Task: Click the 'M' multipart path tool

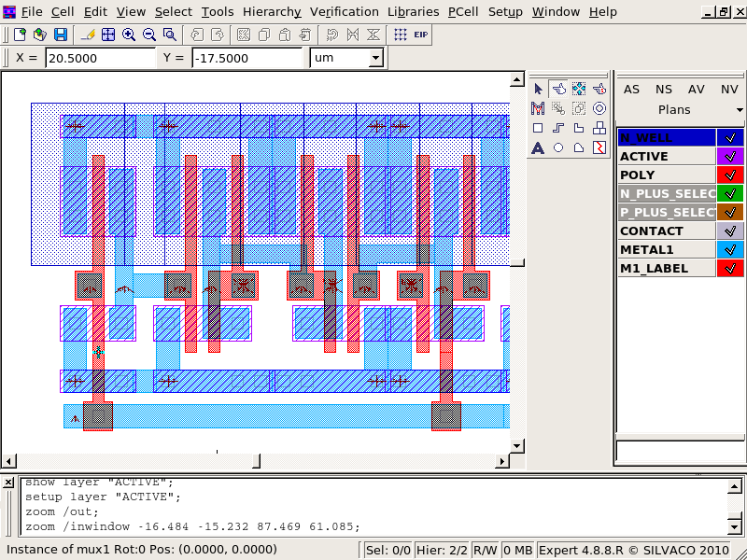Action: coord(538,108)
